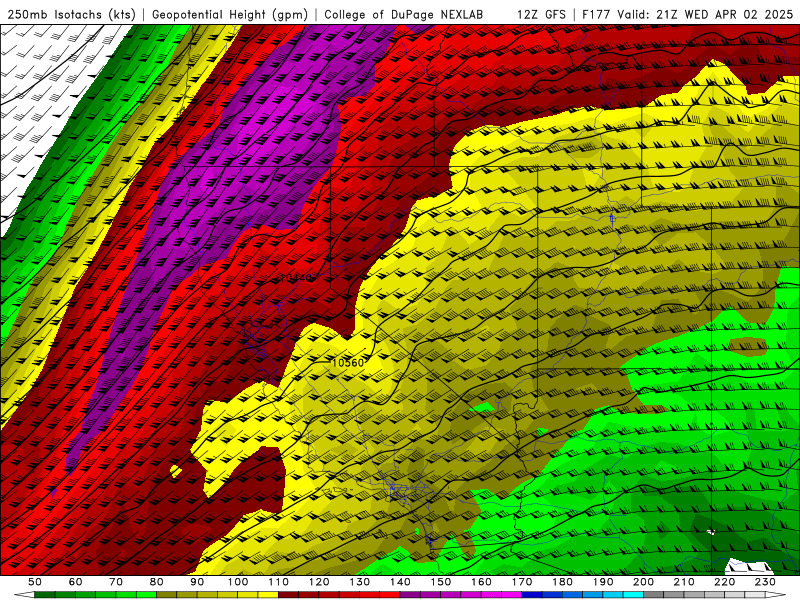This screenshot has width=800, height=600.
Task: Pick the '100' legend tick label
Action: coord(238,582)
